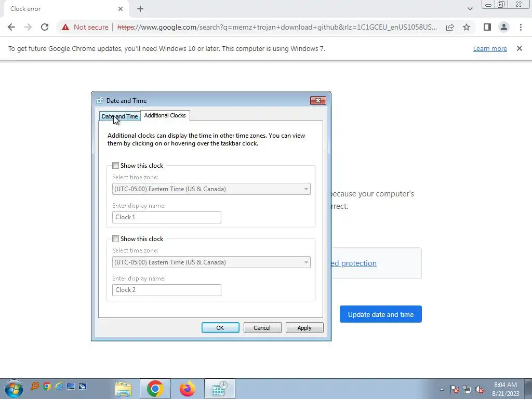Dismiss the Windows 7 update info bar
Viewport: 532px width, 399px height.
pyautogui.click(x=520, y=48)
